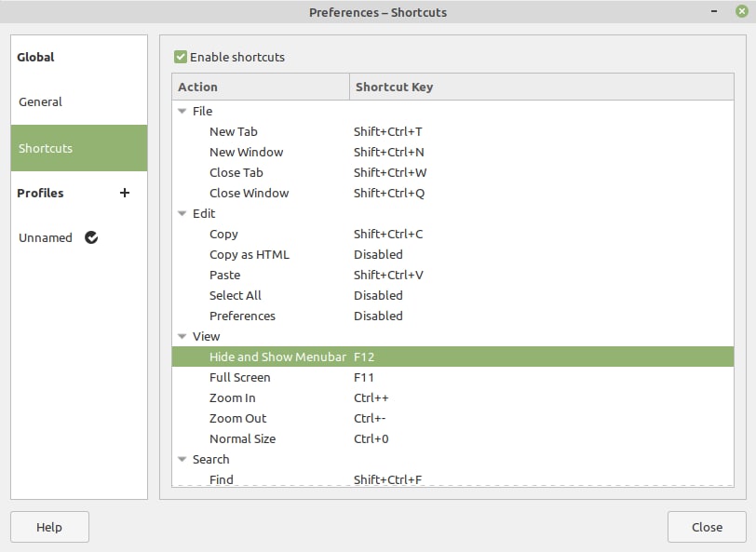Toggle the Enable shortcuts checkbox
This screenshot has height=552, width=756.
tap(181, 57)
